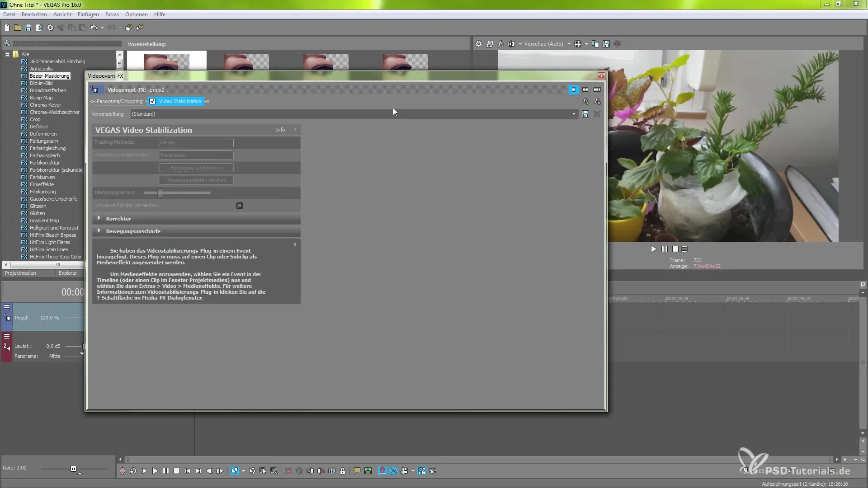Collapse the 'Alle' effects tree node
The width and height of the screenshot is (868, 488).
[7, 54]
